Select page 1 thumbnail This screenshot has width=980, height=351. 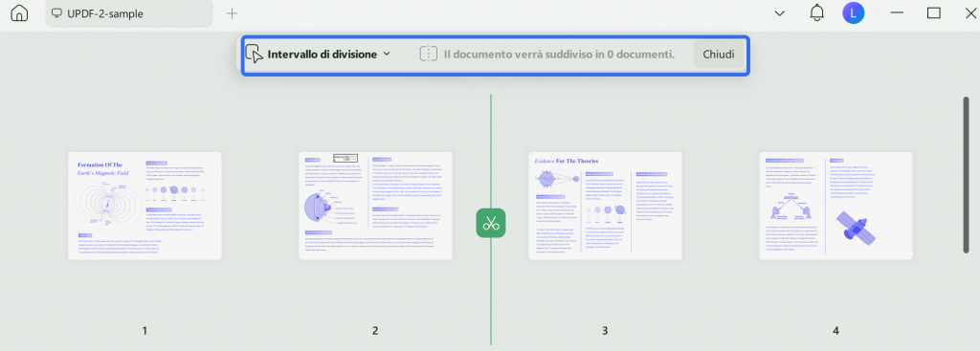[145, 206]
